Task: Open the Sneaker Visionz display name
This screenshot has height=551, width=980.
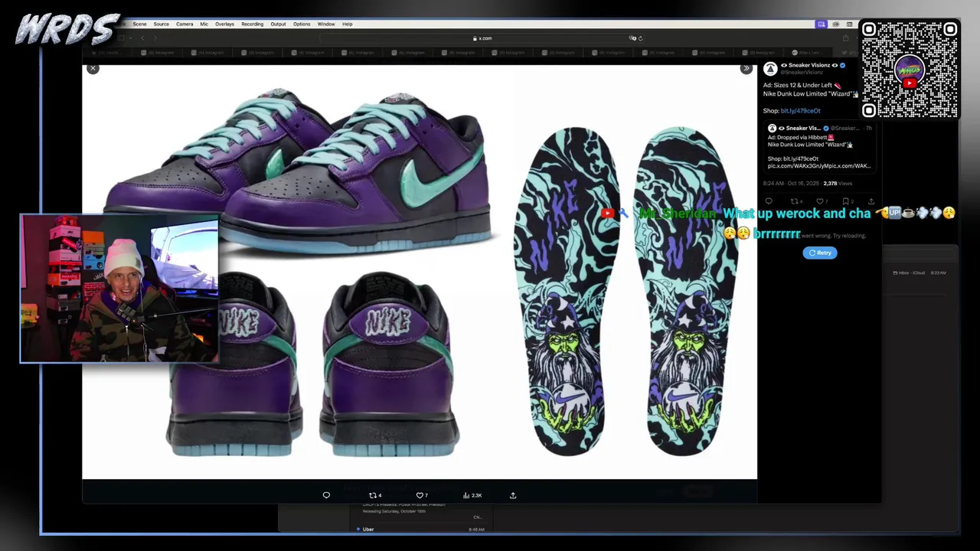Action: pyautogui.click(x=809, y=65)
